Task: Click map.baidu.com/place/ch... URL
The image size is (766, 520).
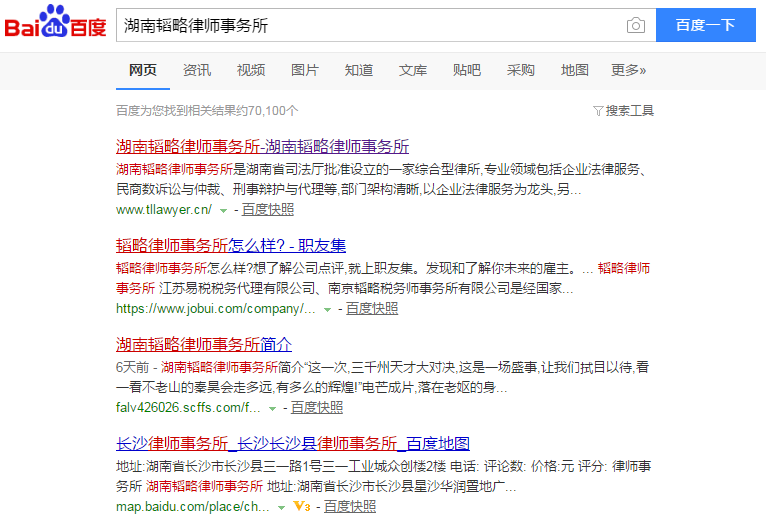Action: pos(193,507)
